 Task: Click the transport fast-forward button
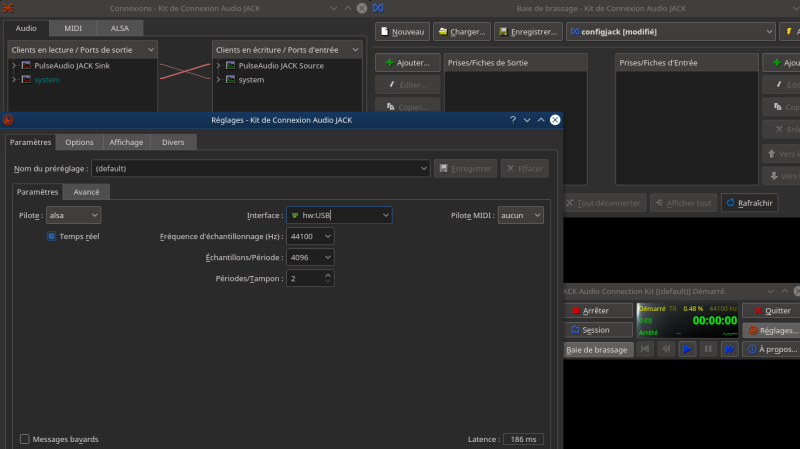coord(729,349)
